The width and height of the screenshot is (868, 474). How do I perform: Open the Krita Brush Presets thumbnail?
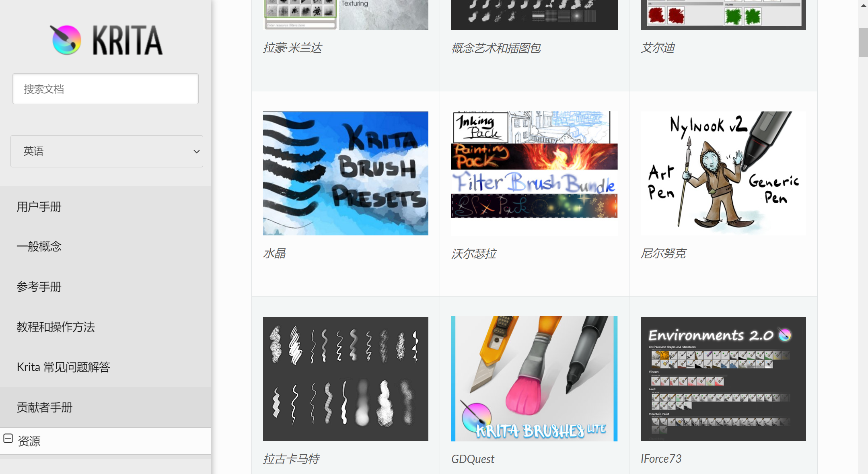click(x=346, y=173)
